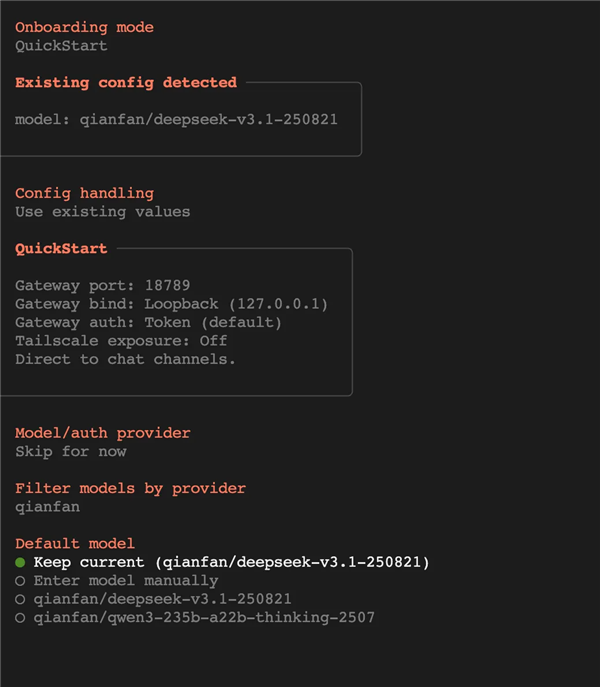The image size is (600, 687).
Task: Click the Onboarding mode heading
Action: 84,28
